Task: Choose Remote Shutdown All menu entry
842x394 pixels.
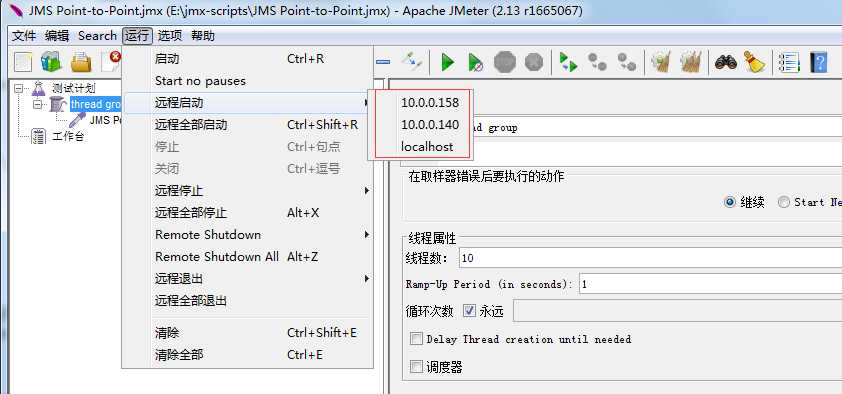Action: coord(248,257)
